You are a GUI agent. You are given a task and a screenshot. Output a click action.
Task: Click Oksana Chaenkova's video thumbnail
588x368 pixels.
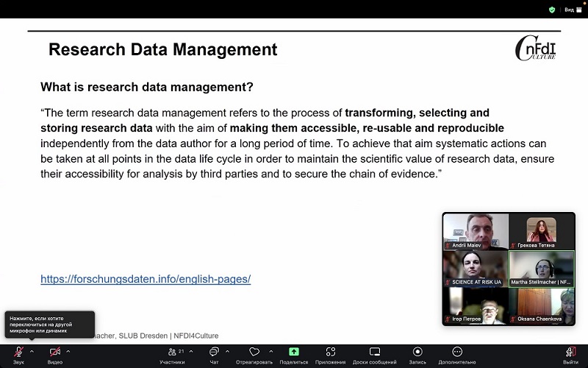[x=542, y=306]
